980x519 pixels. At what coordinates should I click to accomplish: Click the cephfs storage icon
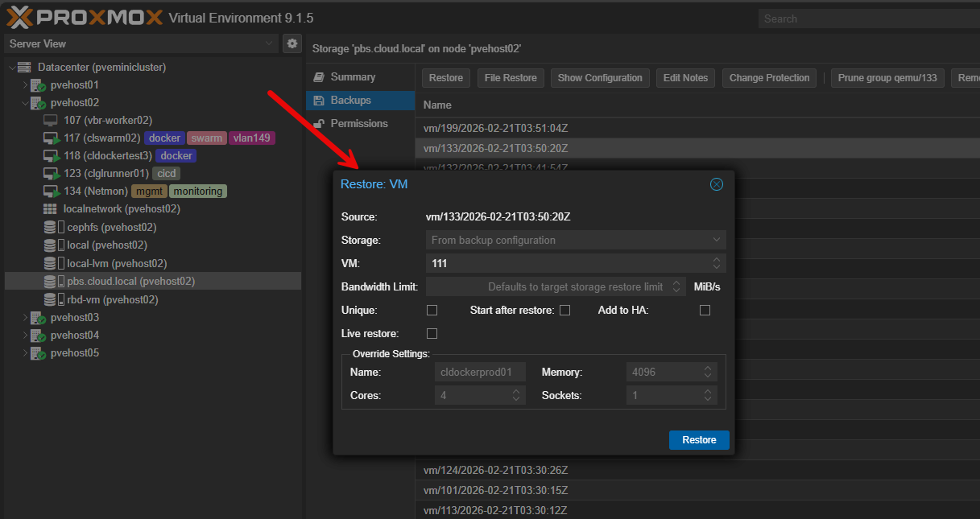tap(53, 228)
